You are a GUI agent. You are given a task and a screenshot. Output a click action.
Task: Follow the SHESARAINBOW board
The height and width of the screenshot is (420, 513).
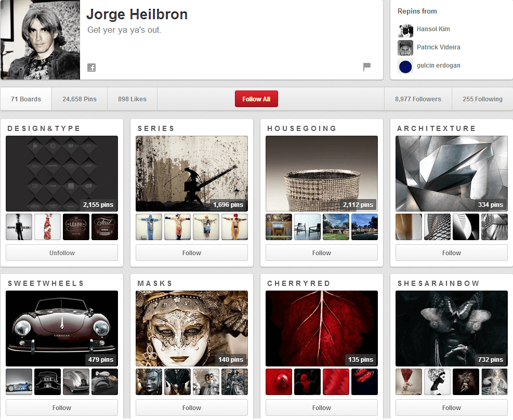(x=451, y=408)
